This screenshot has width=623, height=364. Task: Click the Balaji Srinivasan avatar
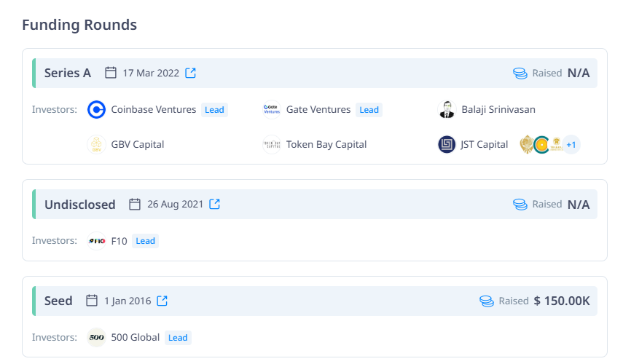447,110
